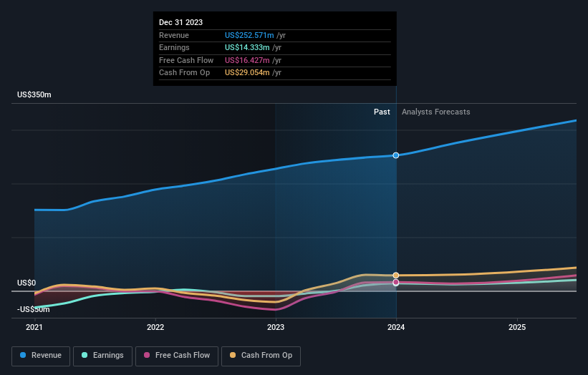
Task: Toggle the Free Cash Flow legend button
Action: tap(177, 356)
